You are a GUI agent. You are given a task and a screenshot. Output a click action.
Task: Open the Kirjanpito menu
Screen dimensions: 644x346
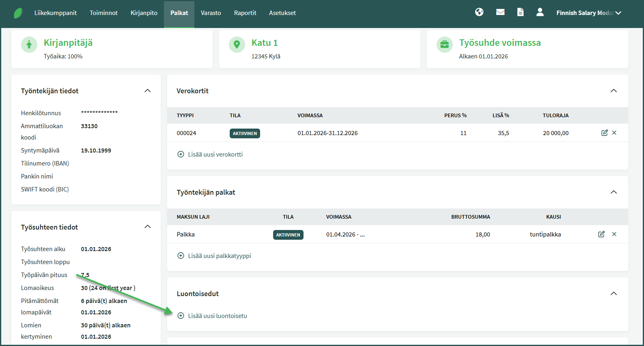(x=144, y=13)
